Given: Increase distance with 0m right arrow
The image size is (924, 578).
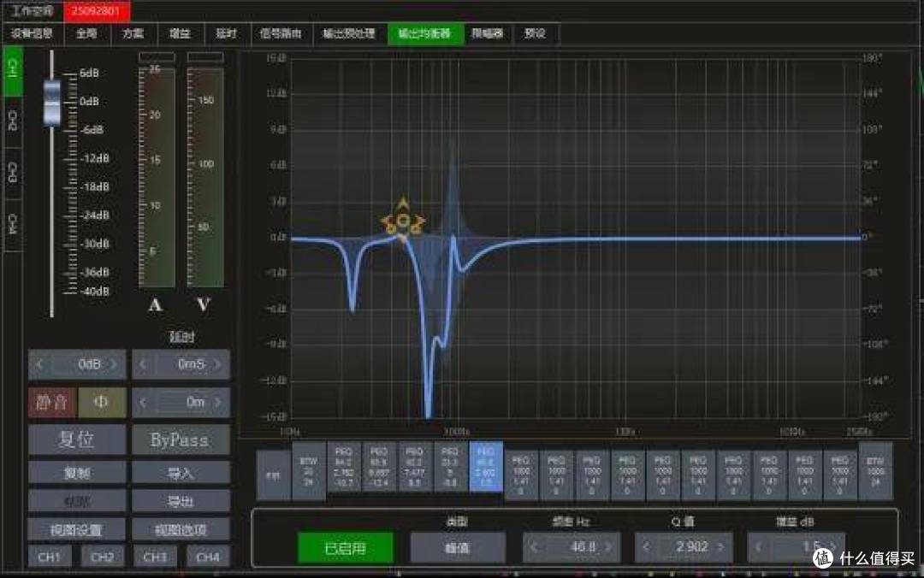Looking at the screenshot, I should 217,403.
